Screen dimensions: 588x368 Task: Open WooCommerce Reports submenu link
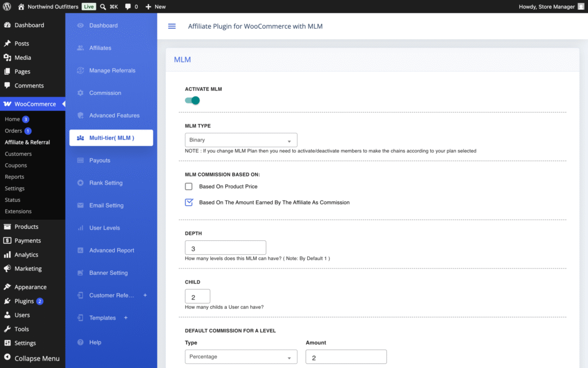14,177
